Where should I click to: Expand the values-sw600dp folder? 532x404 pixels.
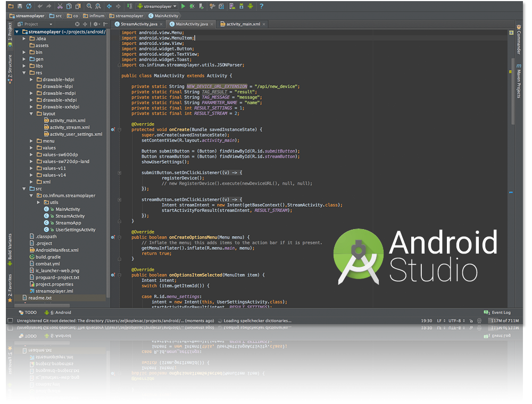(31, 155)
